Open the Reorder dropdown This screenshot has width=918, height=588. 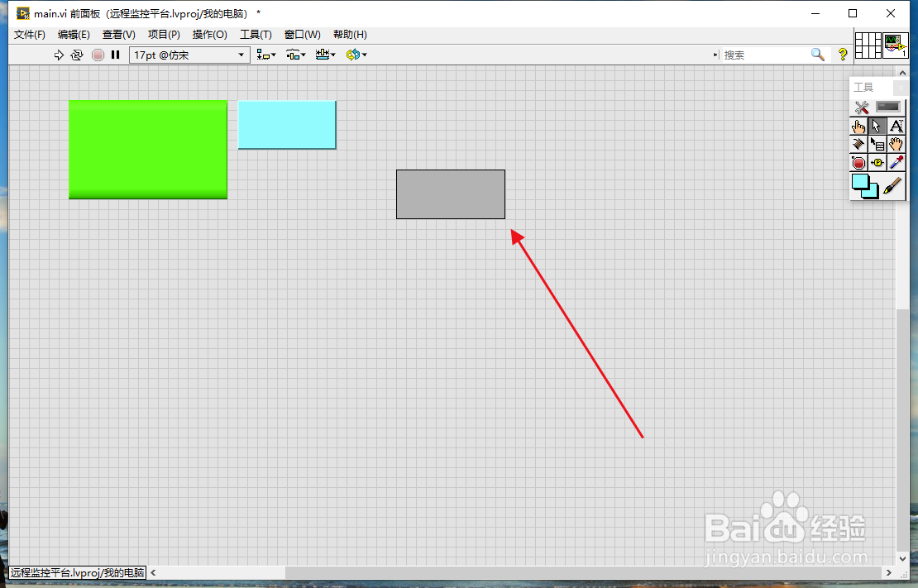(356, 55)
